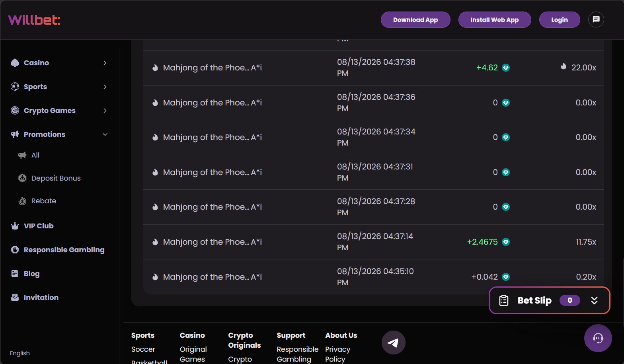Image resolution: width=624 pixels, height=364 pixels.
Task: Expand the Casino menu chevron
Action: pos(105,63)
